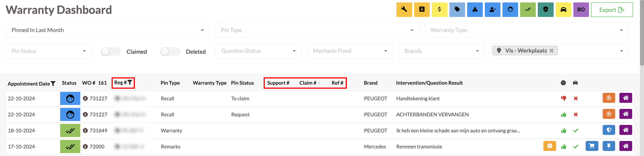The height and width of the screenshot is (156, 644).
Task: Click the warning triangle filter icon
Action: pyautogui.click(x=475, y=10)
